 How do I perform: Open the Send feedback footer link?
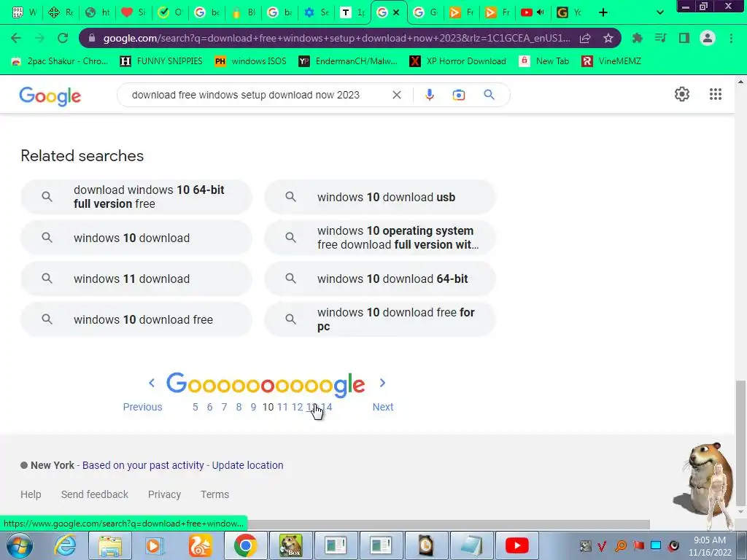pos(94,494)
